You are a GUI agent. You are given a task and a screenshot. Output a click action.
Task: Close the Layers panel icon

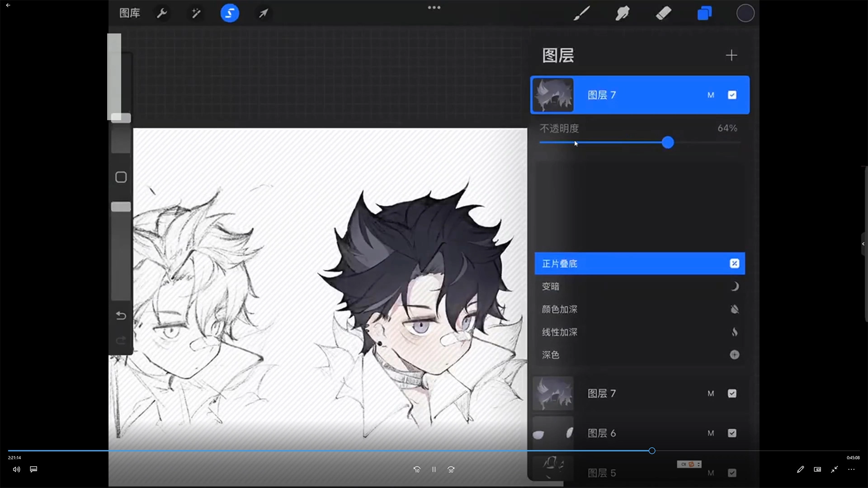coord(704,13)
